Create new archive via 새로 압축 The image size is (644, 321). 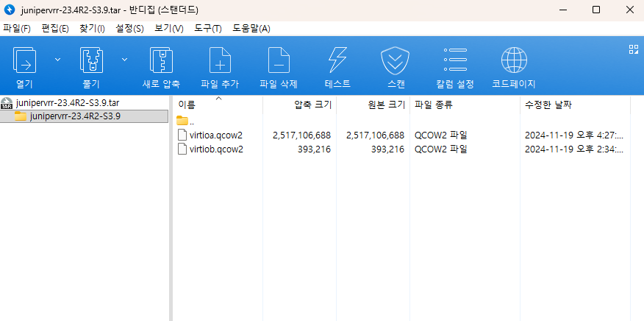pos(161,68)
